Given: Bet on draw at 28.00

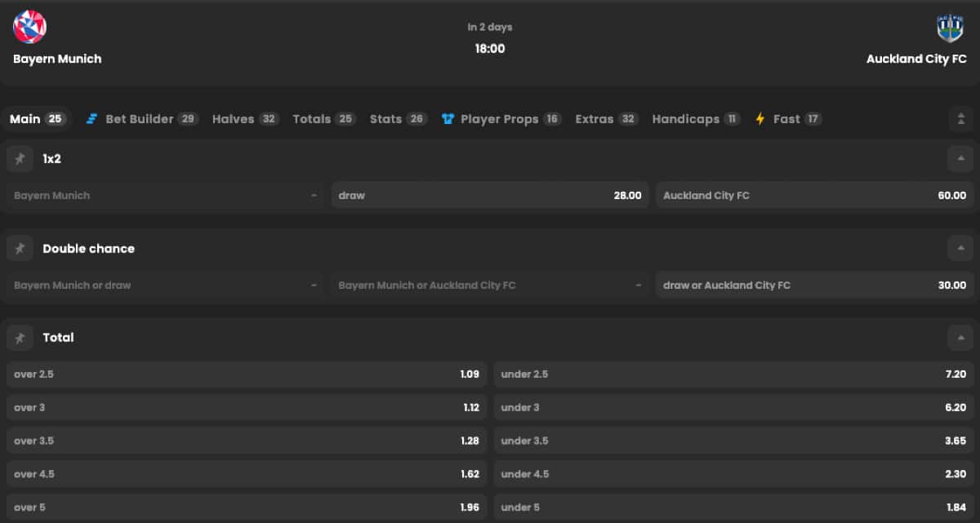Looking at the screenshot, I should tap(490, 196).
